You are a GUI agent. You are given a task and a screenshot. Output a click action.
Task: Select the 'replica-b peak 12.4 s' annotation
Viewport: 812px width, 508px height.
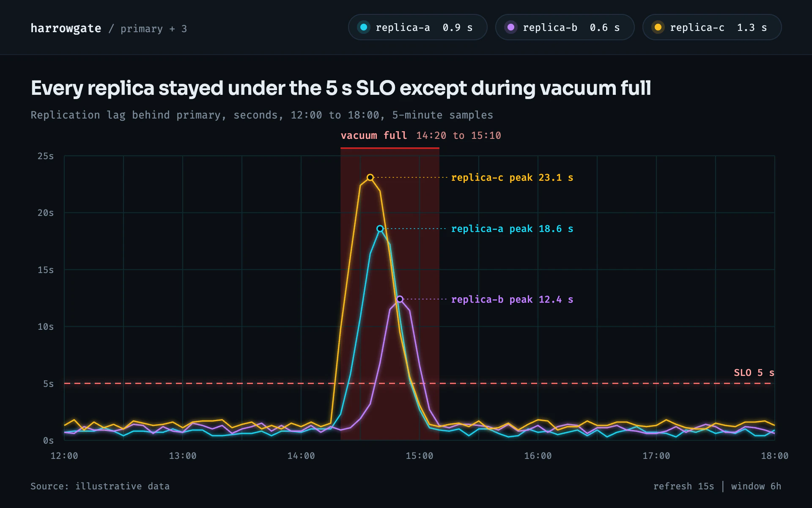(512, 300)
